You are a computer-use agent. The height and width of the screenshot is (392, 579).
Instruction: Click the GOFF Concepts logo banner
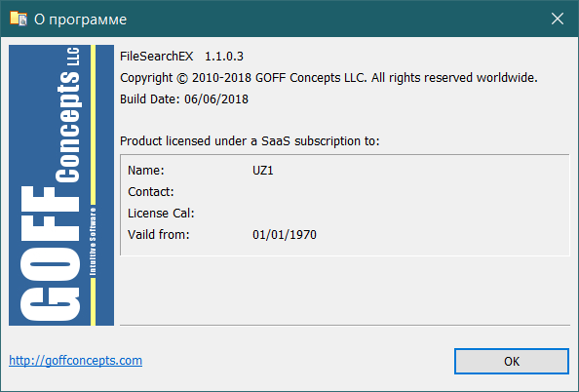point(61,185)
